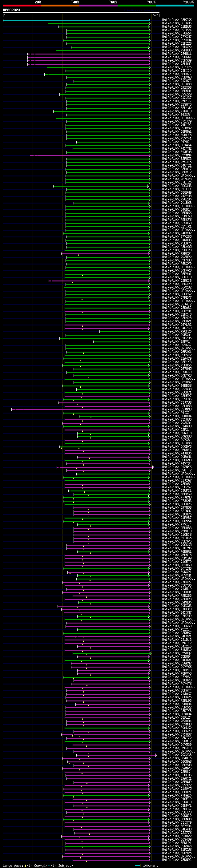This screenshot has width=197, height=868.
Task: Click the UniRef100_B9DG41 label
Action: click(x=177, y=57)
